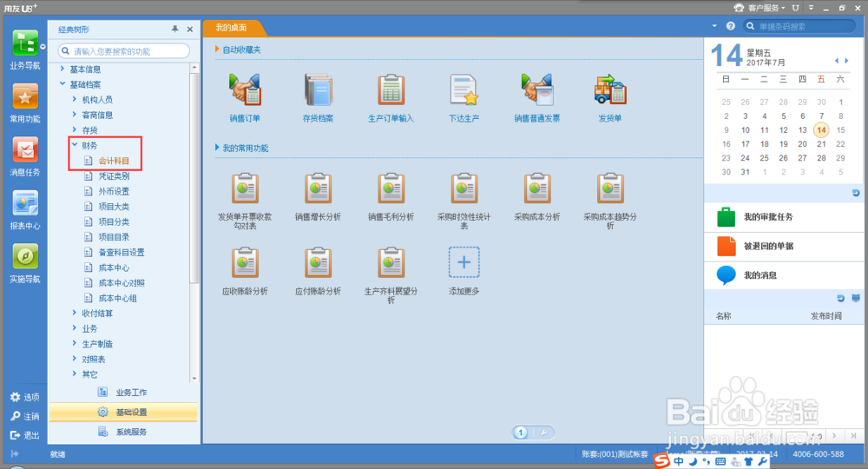This screenshot has width=868, height=469.
Task: Open the 常用功能 star icon
Action: coord(25,97)
